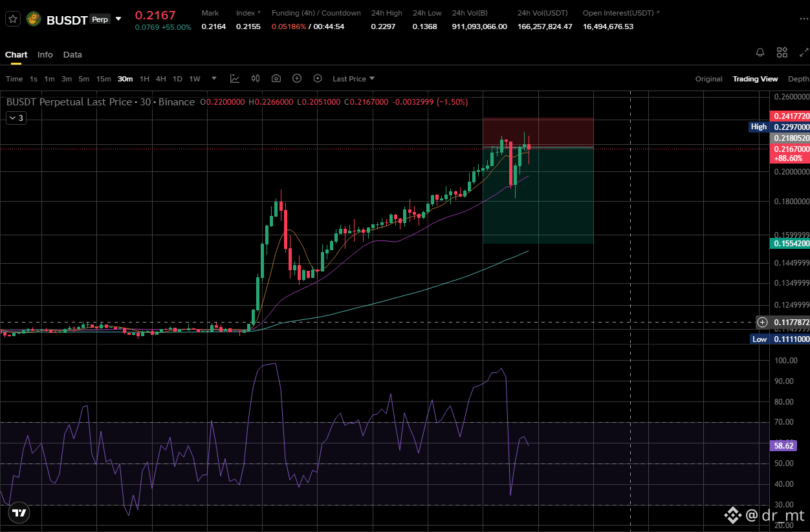Select the Time interval option
Image resolution: width=810 pixels, height=532 pixels.
coord(14,79)
